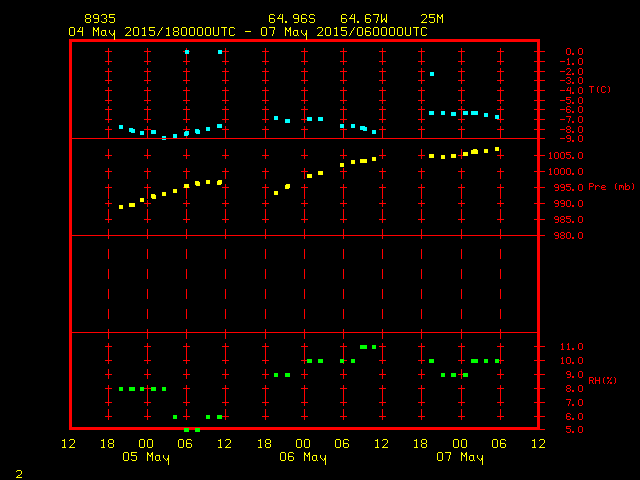Click temperature axis value '0.0'
640x480 pixels.
574,52
